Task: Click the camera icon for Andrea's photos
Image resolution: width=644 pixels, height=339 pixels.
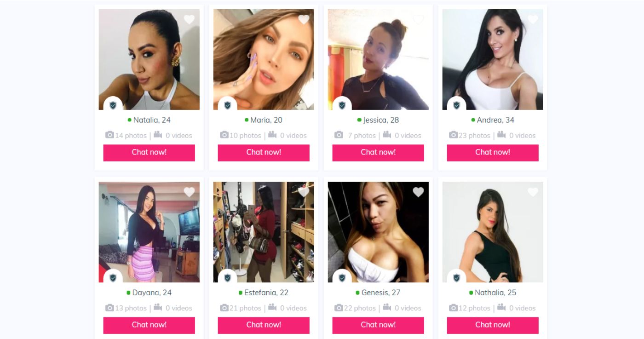Action: pos(453,135)
